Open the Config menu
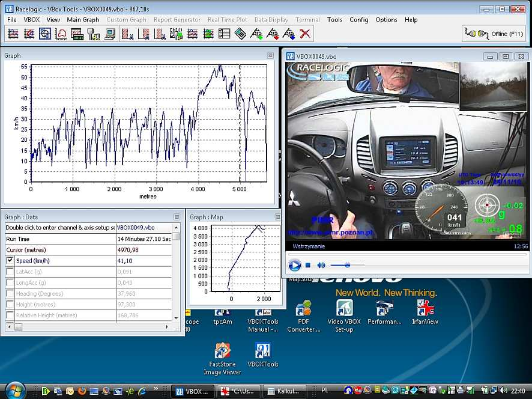The width and height of the screenshot is (532, 399). (359, 20)
